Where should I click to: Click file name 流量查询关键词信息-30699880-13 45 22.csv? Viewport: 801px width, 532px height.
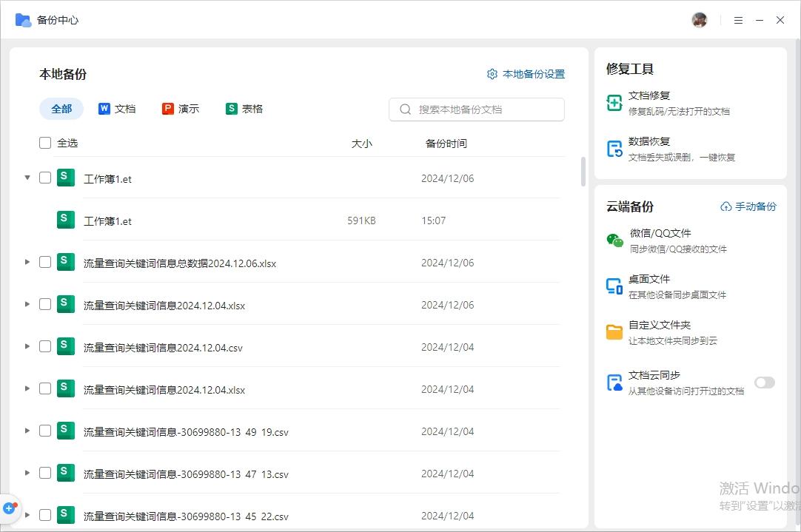pyautogui.click(x=186, y=516)
